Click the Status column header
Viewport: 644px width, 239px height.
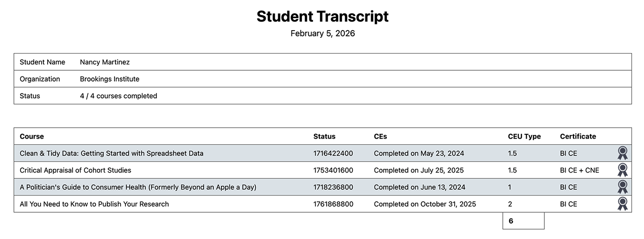(324, 136)
